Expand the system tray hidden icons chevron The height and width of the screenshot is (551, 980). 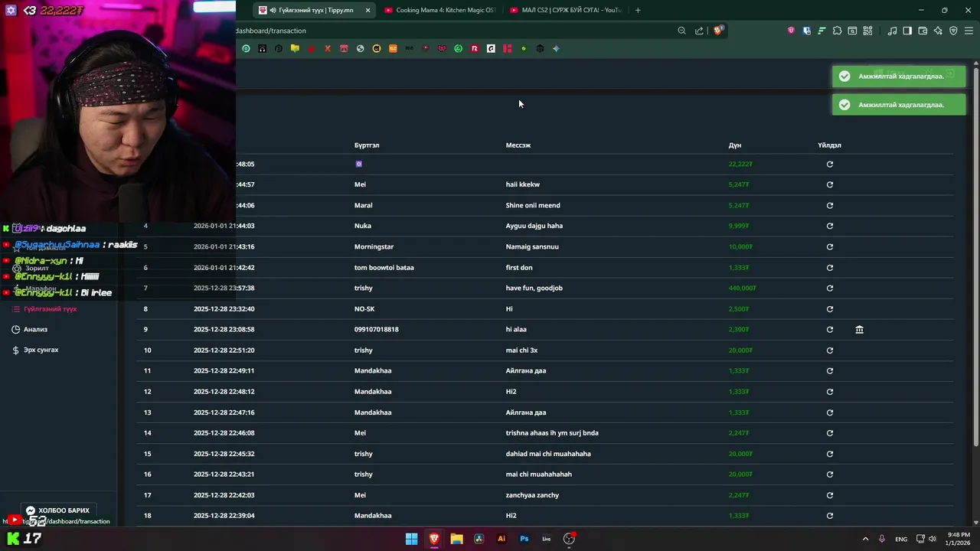[865, 539]
